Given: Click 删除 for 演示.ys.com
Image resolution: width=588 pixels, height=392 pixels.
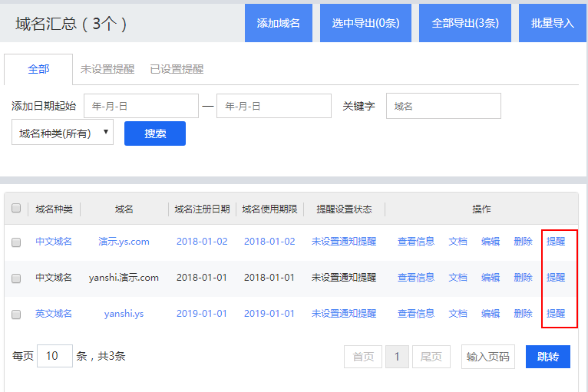Looking at the screenshot, I should (523, 242).
